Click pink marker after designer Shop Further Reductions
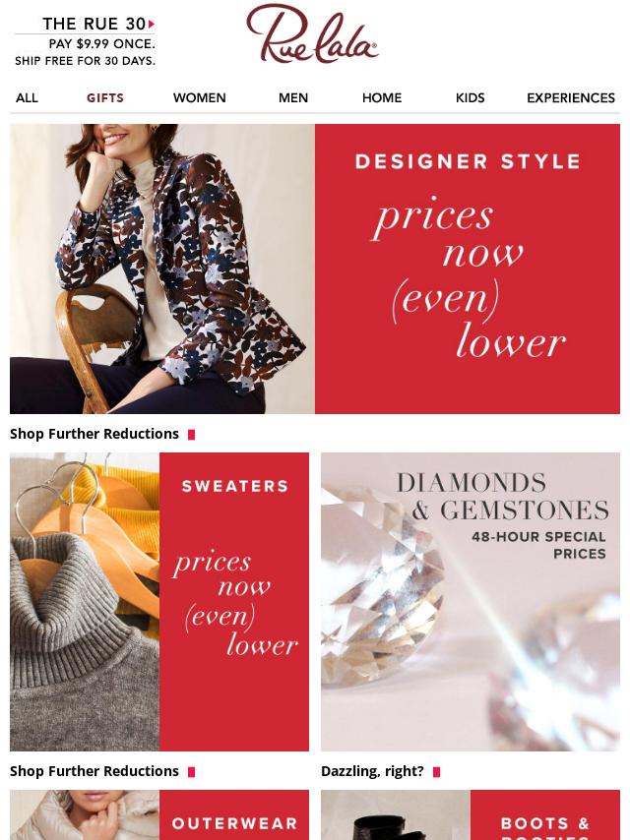 click(x=191, y=435)
